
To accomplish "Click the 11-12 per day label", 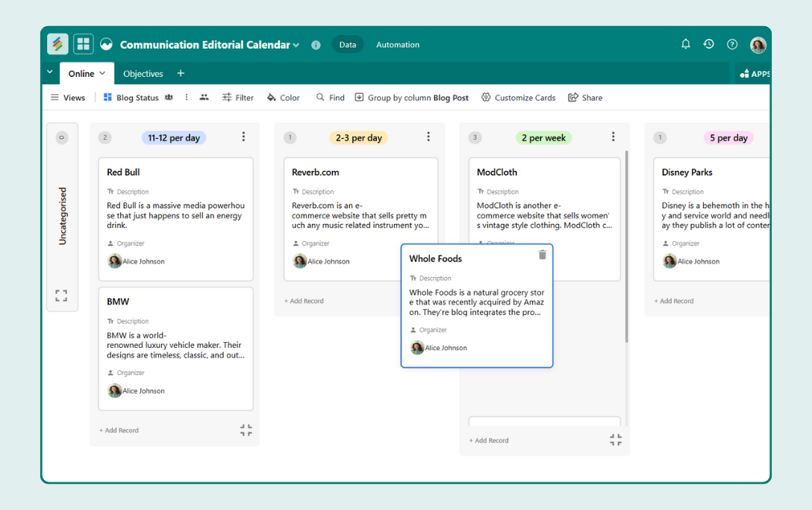I will [173, 138].
